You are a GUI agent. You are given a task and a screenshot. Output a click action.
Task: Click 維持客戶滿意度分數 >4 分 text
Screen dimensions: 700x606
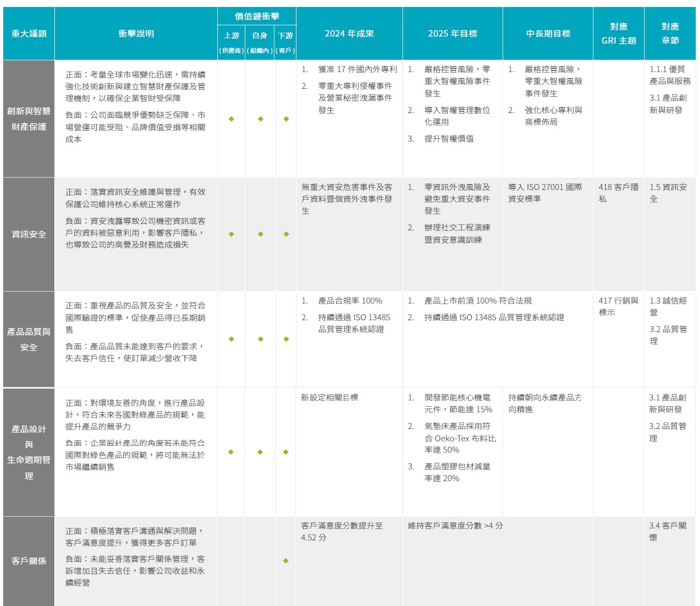click(455, 526)
